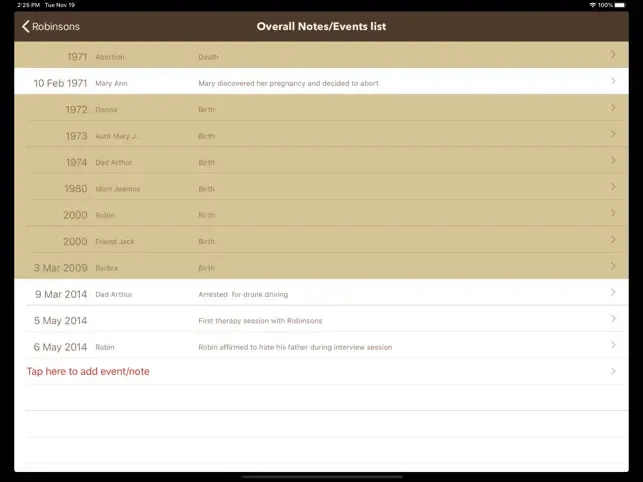This screenshot has width=643, height=482.
Task: Select the 'Barbra' name
Action: pyautogui.click(x=106, y=268)
